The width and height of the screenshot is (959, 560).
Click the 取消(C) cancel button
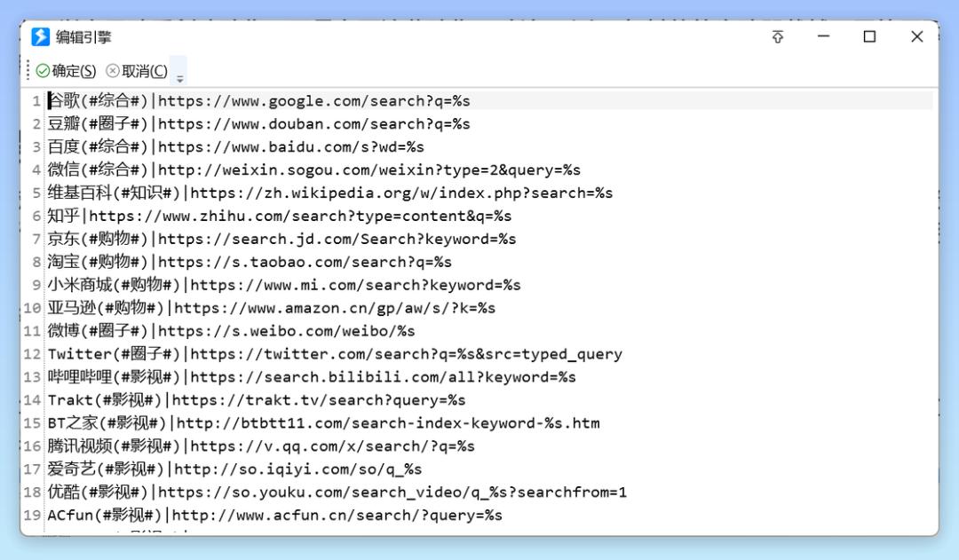[x=137, y=71]
